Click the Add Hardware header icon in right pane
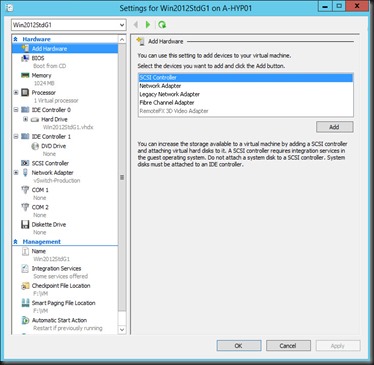The image size is (374, 365). [x=141, y=41]
